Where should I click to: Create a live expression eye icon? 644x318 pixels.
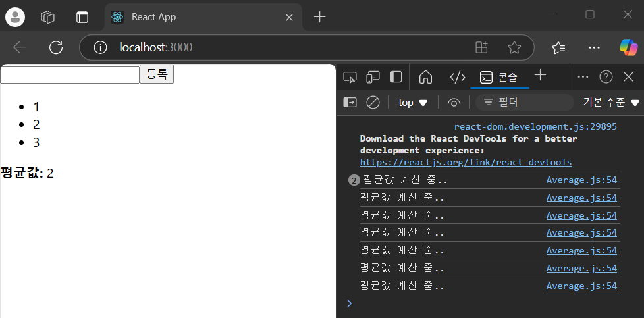(454, 103)
